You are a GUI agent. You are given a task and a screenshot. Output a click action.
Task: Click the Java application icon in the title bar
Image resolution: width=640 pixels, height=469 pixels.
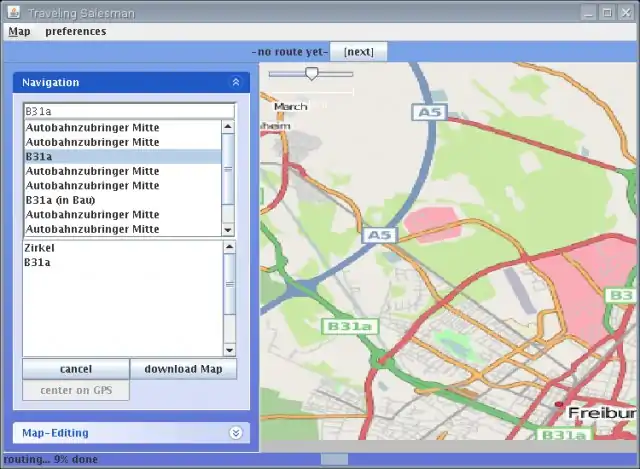click(12, 12)
